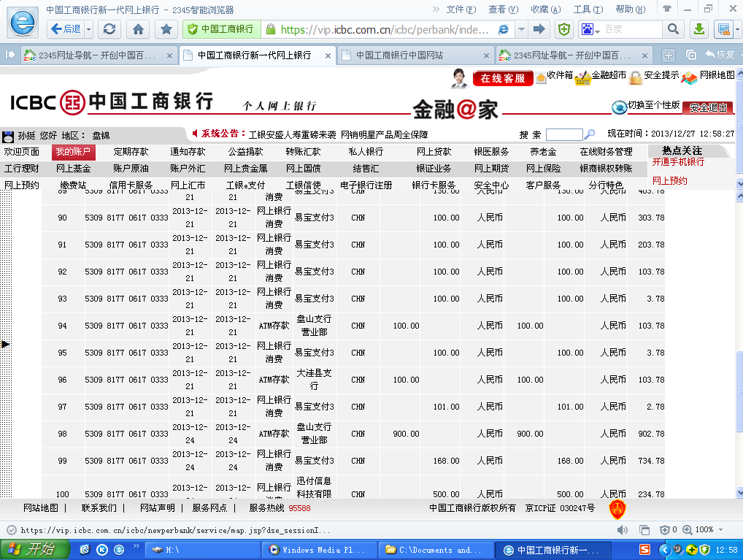Screen dimensions: 743x560
Task: Click the red 在线客服 button
Action: [503, 78]
